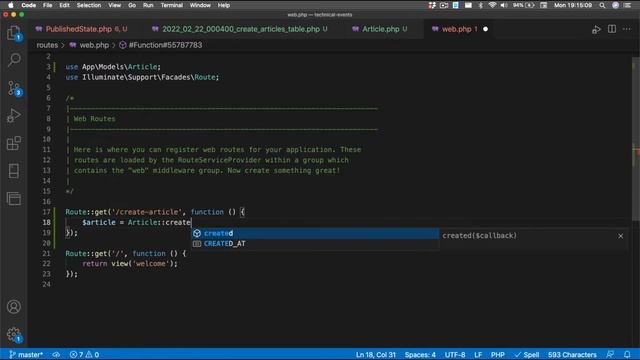Switch to the create_articles_table.php migration tab
Image resolution: width=640 pixels, height=360 pixels.
coord(240,29)
